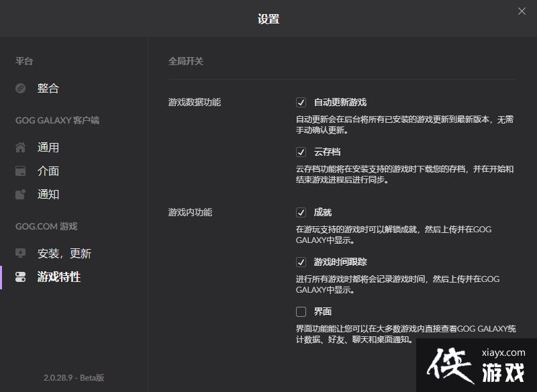This screenshot has height=392, width=537.
Task: Go to 通用 general settings
Action: click(x=48, y=147)
